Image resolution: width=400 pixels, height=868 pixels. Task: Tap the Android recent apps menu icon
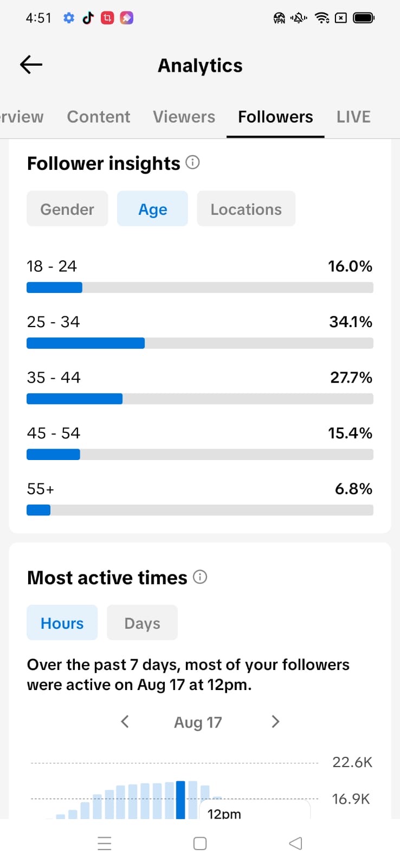[105, 843]
